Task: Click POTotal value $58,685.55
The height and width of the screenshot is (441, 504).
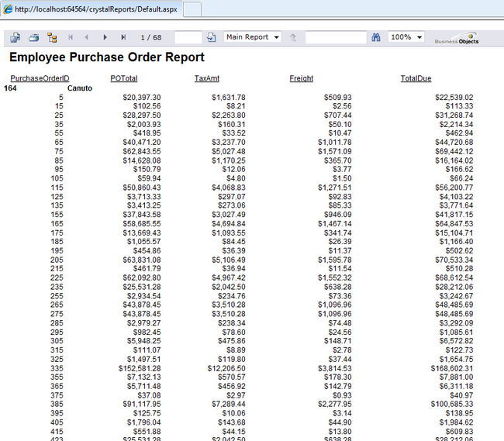Action: point(141,223)
